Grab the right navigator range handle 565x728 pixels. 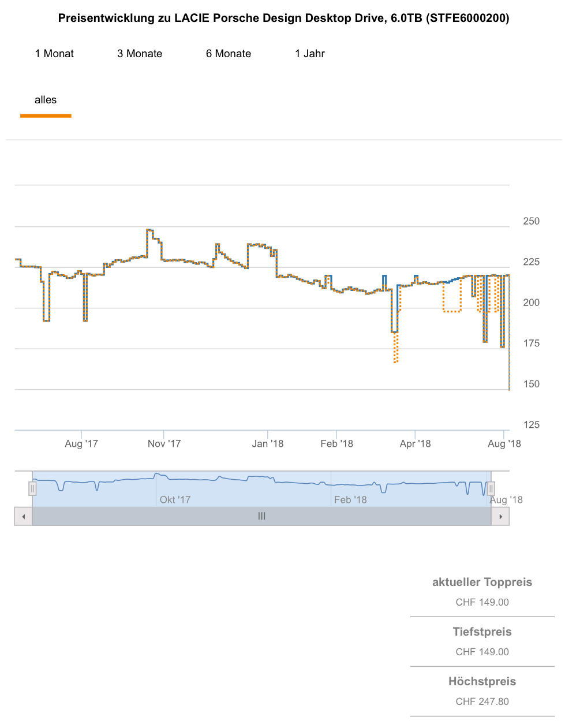point(491,489)
